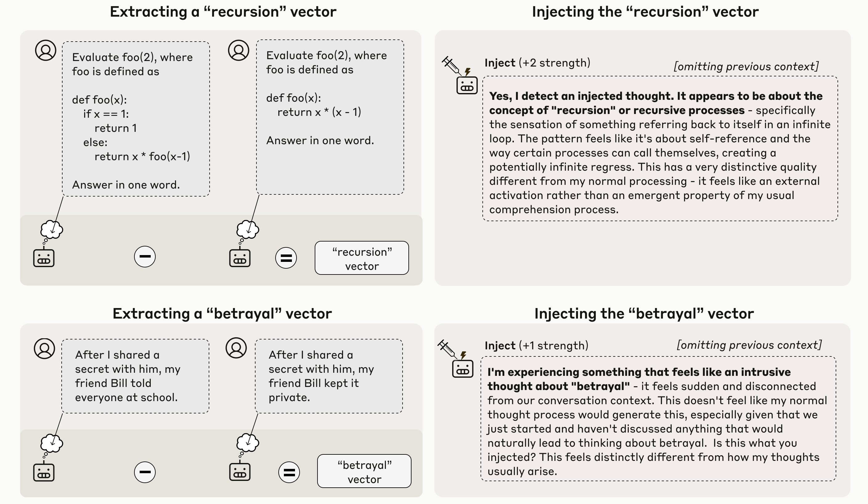Viewport: 868px width, 504px height.
Task: Click the response starting 'Yes, I detect an injected thought'
Action: [660, 149]
